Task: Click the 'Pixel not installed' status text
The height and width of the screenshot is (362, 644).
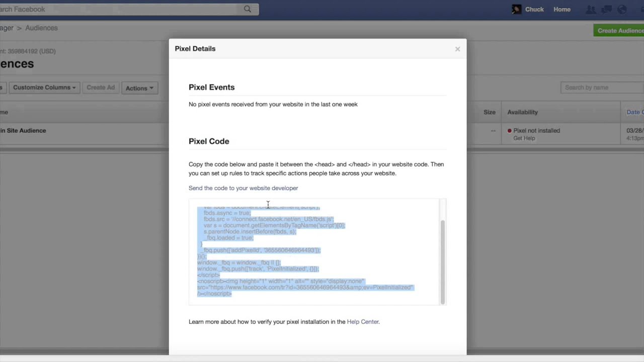Action: 536,131
